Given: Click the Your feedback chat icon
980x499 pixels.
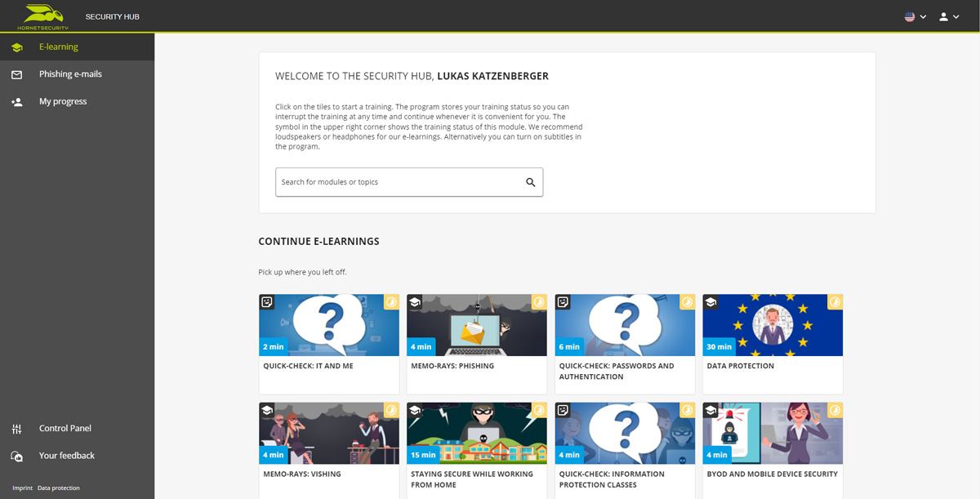Looking at the screenshot, I should click(16, 456).
